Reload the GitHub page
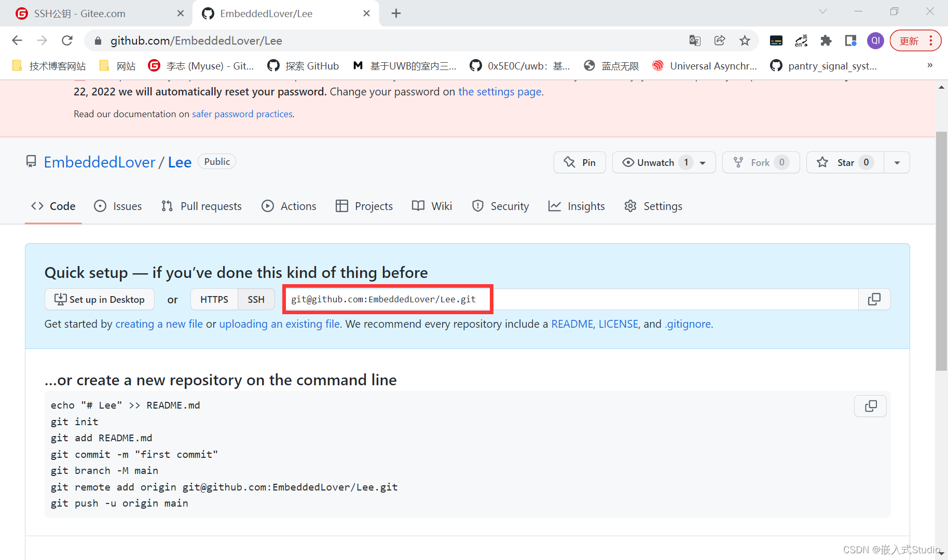 click(x=67, y=40)
